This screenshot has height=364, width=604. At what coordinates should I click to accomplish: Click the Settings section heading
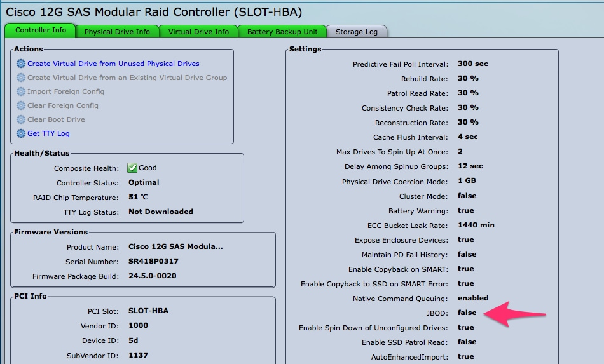[x=305, y=49]
